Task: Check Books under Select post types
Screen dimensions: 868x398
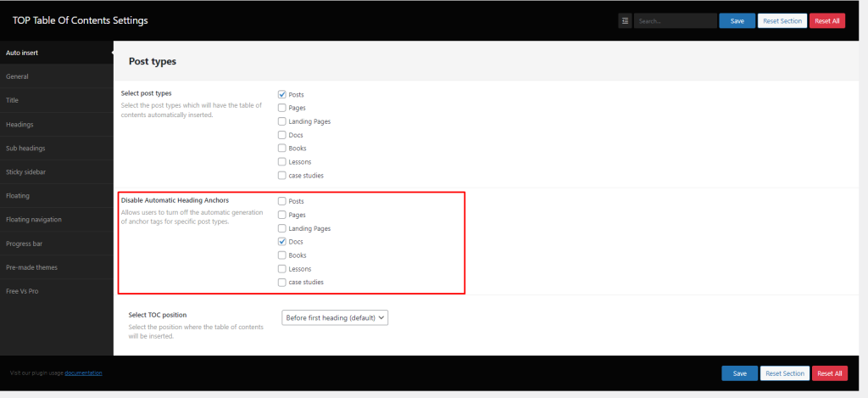Action: [x=281, y=148]
